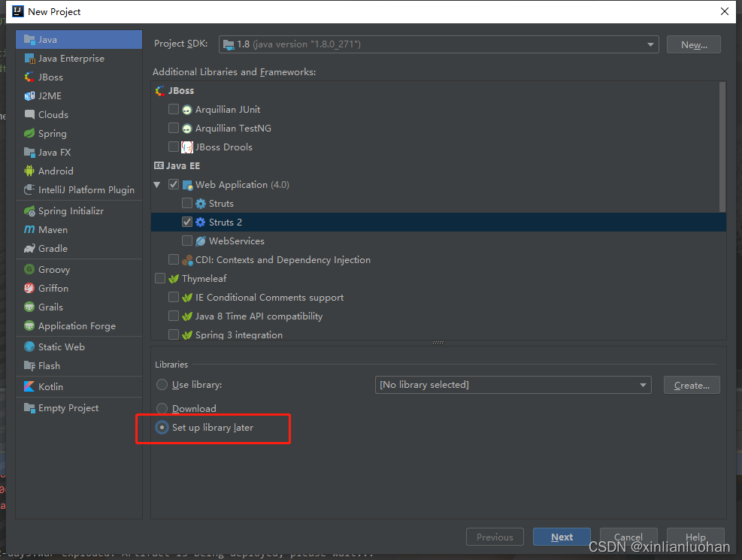Click the Static Web globe icon
The image size is (742, 560).
coord(29,347)
